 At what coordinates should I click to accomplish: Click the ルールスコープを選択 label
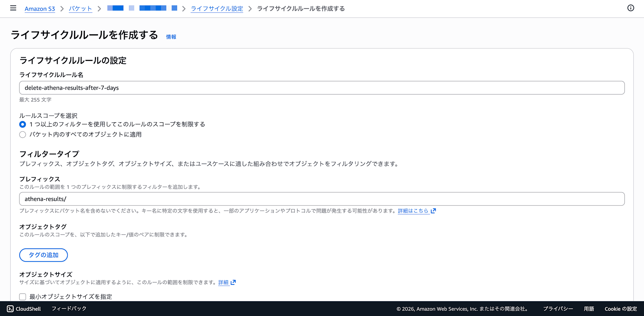click(48, 116)
